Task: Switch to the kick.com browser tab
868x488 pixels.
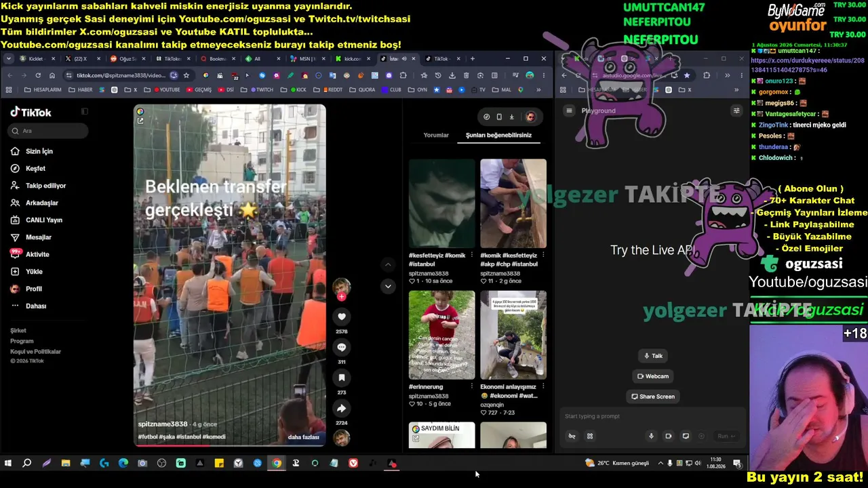Action: [x=353, y=59]
